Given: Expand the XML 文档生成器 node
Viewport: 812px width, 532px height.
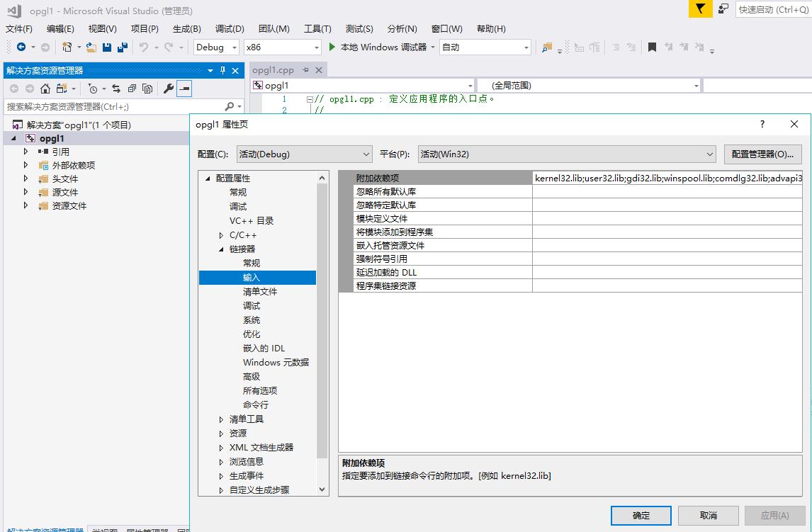Looking at the screenshot, I should [x=221, y=448].
